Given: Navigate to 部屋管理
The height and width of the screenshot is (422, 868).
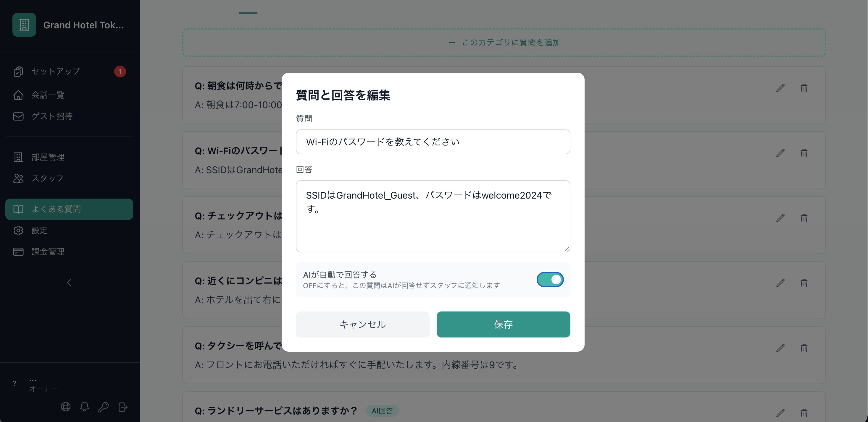Looking at the screenshot, I should (69, 157).
